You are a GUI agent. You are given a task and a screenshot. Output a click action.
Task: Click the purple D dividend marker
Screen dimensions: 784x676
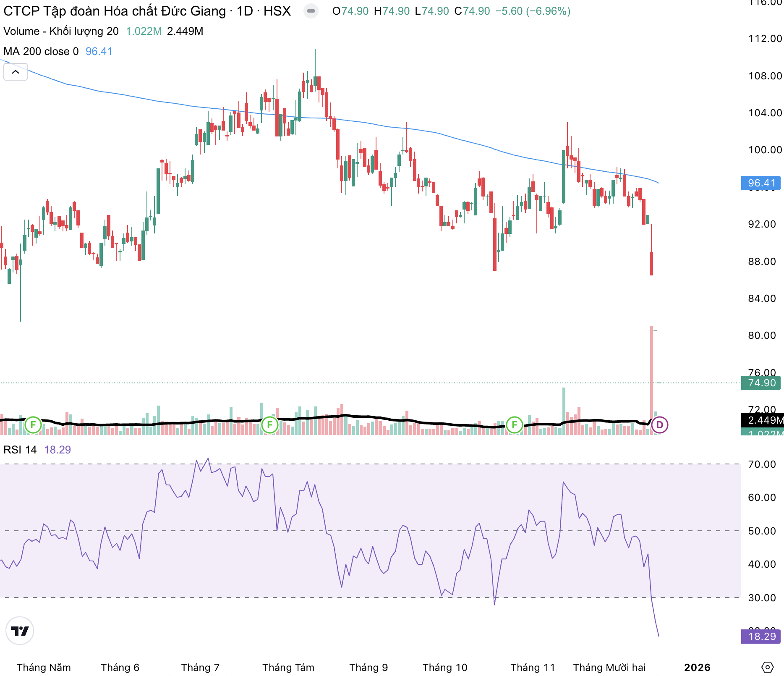click(659, 425)
